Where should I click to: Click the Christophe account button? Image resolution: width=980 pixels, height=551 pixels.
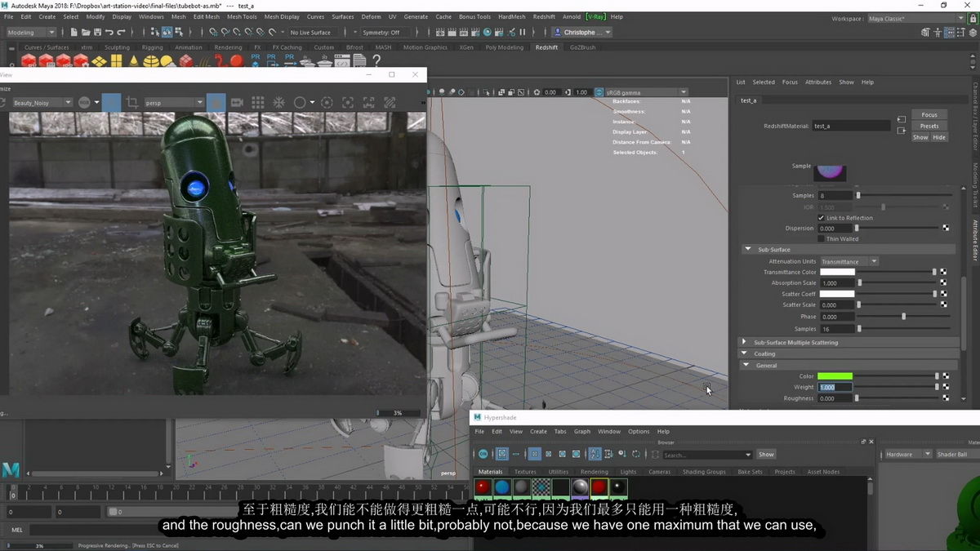[x=582, y=33]
